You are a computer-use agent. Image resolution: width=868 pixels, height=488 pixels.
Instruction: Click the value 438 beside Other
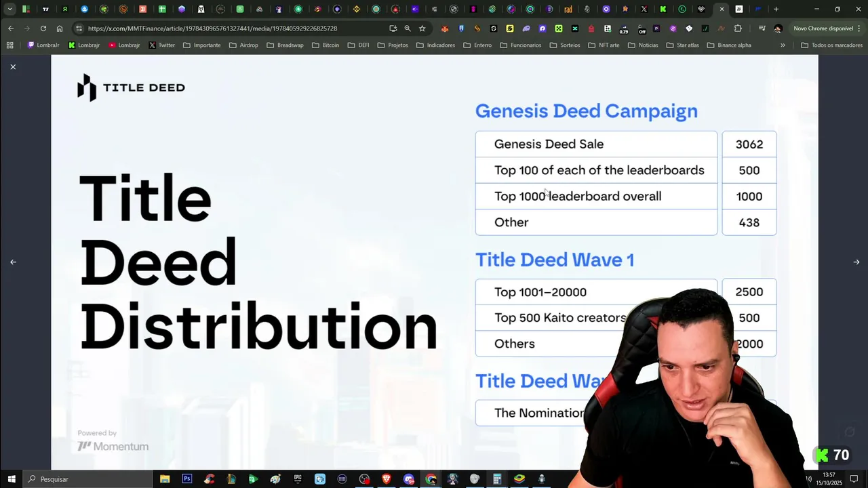pos(749,222)
